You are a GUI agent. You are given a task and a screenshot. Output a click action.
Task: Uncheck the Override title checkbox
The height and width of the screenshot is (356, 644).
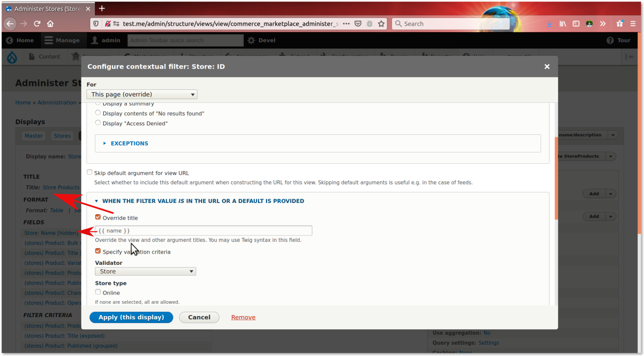[98, 217]
